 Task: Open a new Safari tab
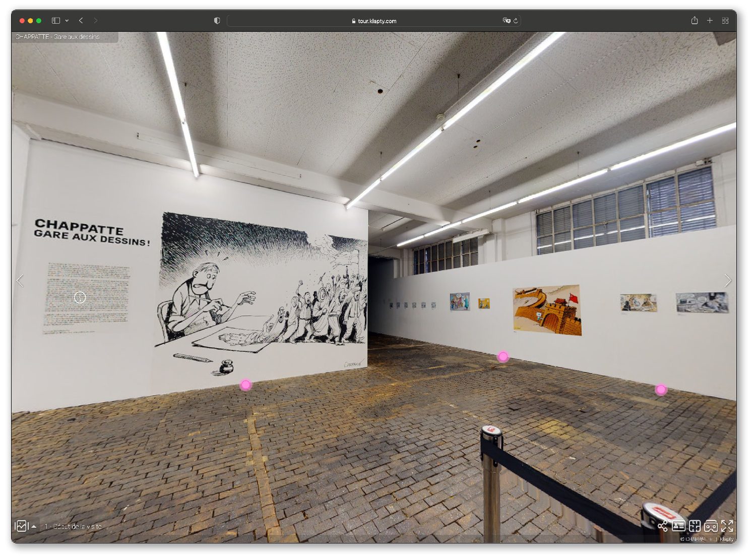710,21
